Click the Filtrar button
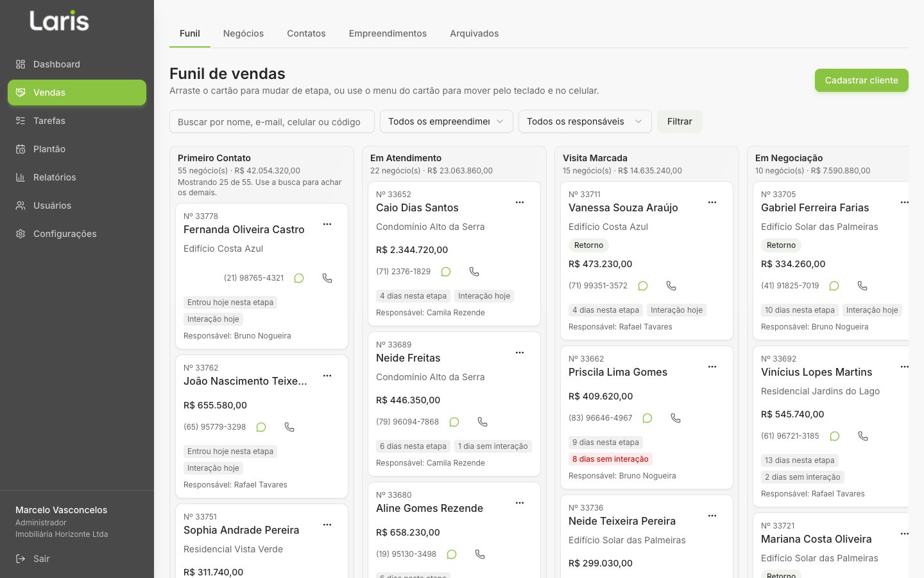Screen dimensions: 924x578 (680, 121)
